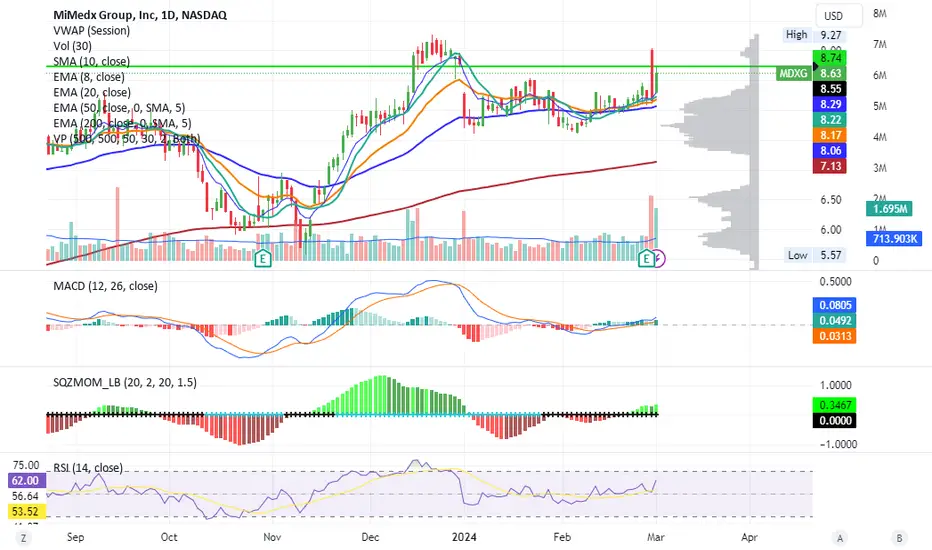The width and height of the screenshot is (932, 550).
Task: Click the MACD 0.0805 value label
Action: click(835, 305)
